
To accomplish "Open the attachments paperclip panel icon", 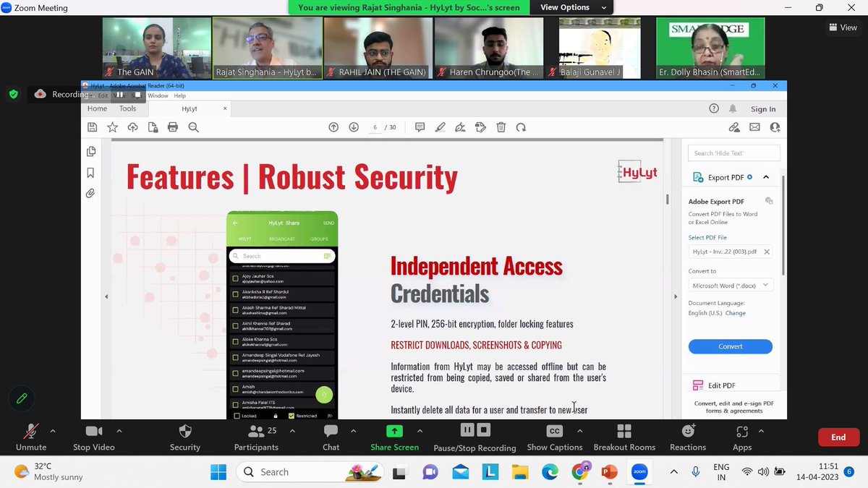I will click(x=90, y=193).
